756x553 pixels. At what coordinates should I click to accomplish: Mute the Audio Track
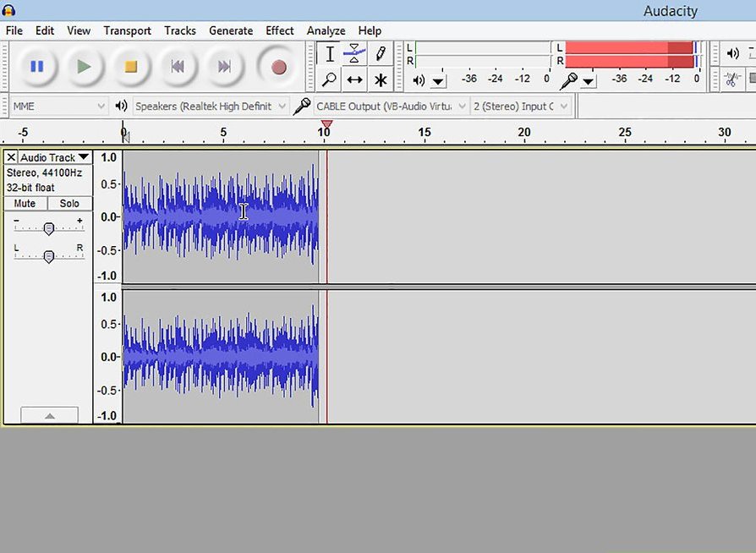pyautogui.click(x=25, y=204)
